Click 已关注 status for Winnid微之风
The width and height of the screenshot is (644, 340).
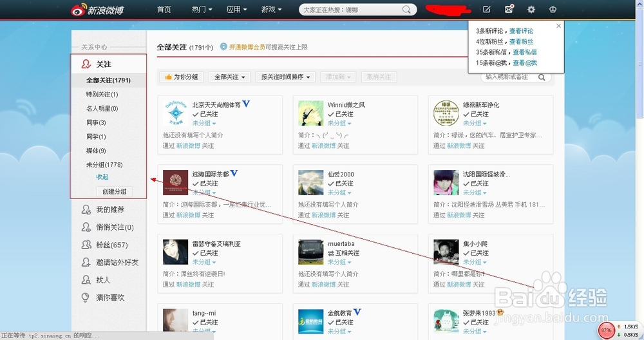[x=341, y=114]
